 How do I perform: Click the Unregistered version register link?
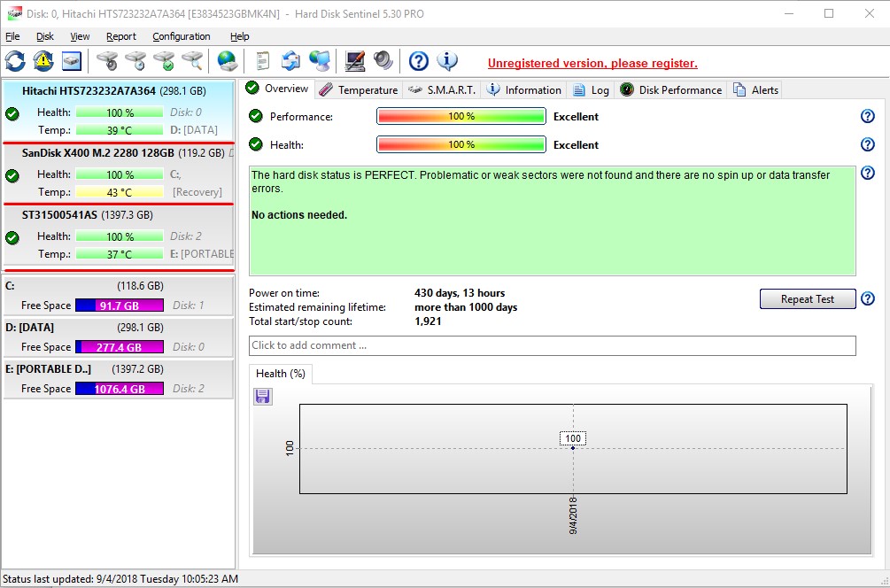[592, 63]
